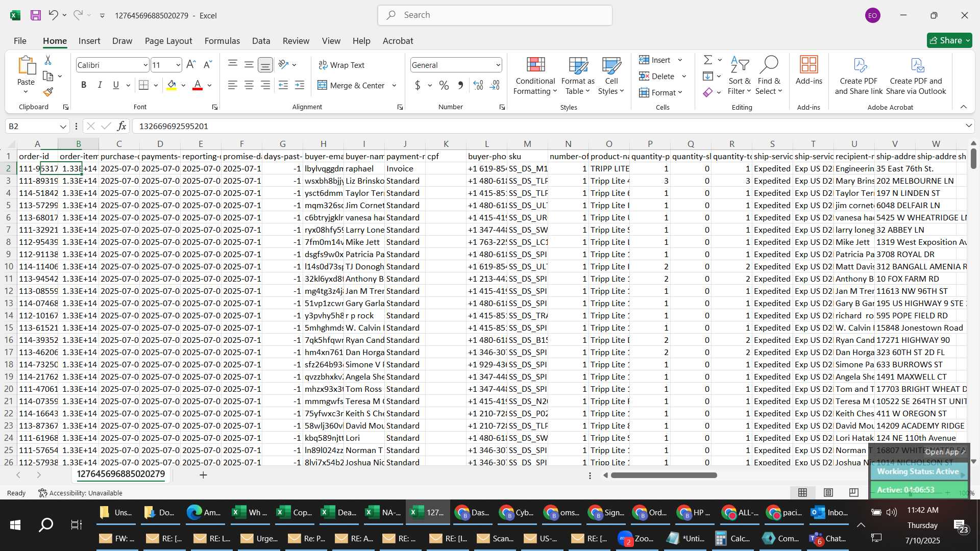Apply the red Font Color swatch

coord(198,85)
